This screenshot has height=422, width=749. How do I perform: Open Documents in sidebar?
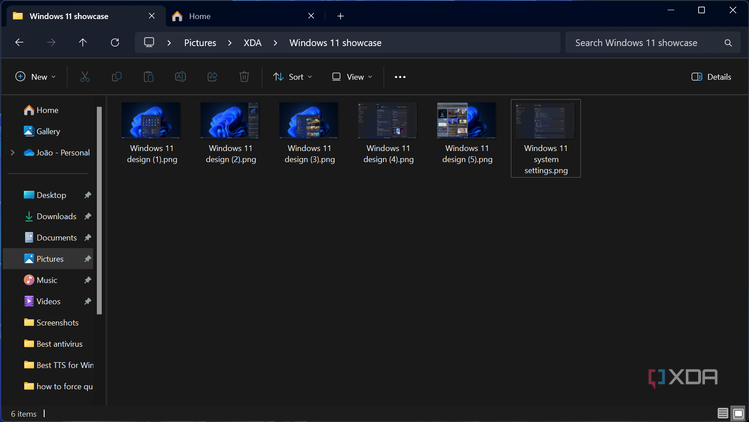(50, 238)
